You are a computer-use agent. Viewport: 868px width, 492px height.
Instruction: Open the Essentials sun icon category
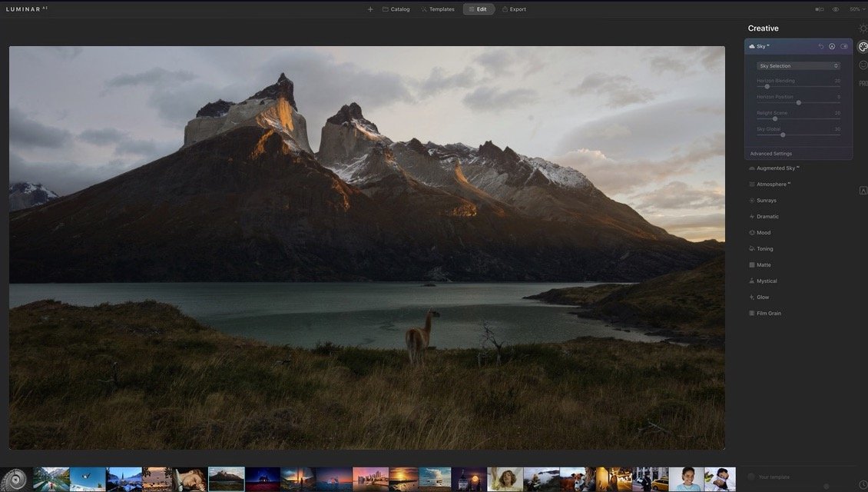pos(863,28)
